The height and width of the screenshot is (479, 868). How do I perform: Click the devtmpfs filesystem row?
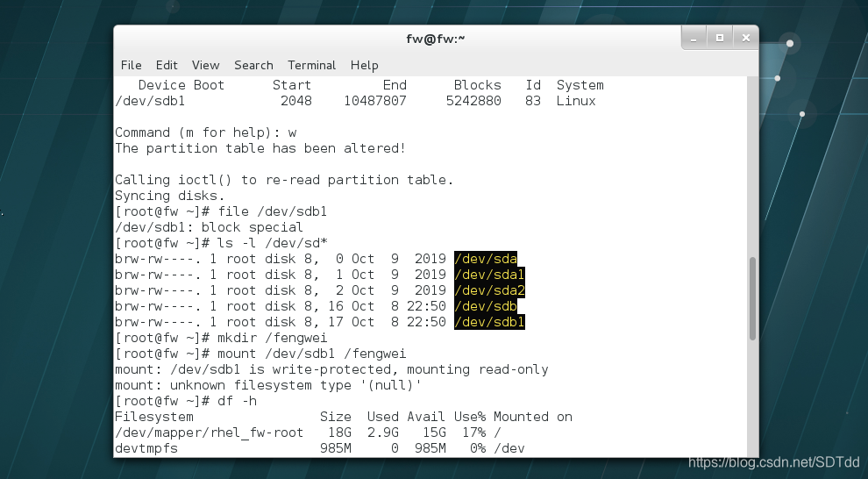[x=319, y=448]
